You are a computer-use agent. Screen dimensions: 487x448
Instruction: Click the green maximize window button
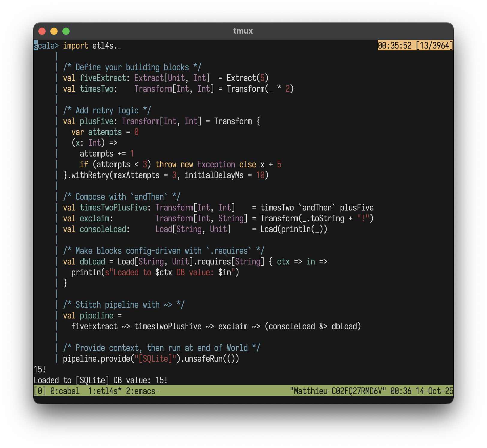[x=66, y=31]
